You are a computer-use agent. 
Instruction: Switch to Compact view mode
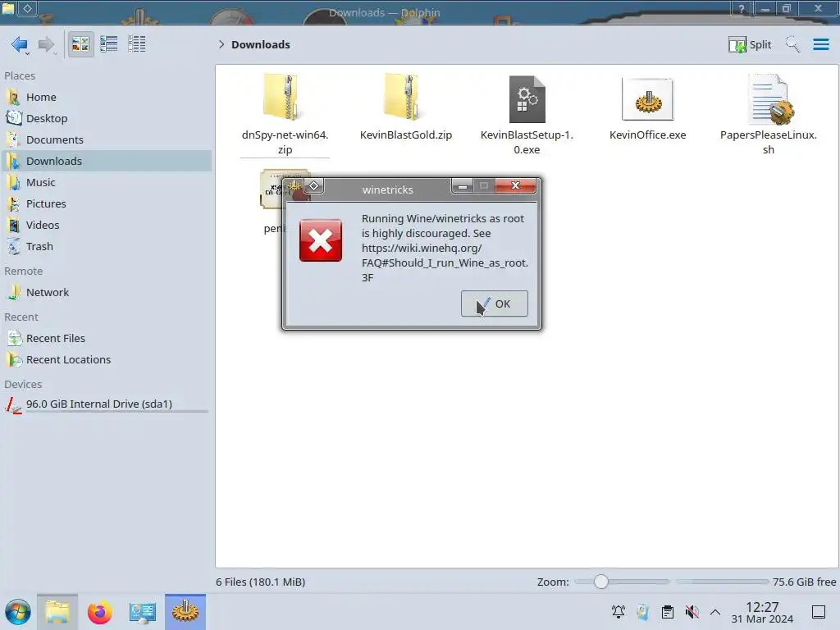click(x=109, y=44)
